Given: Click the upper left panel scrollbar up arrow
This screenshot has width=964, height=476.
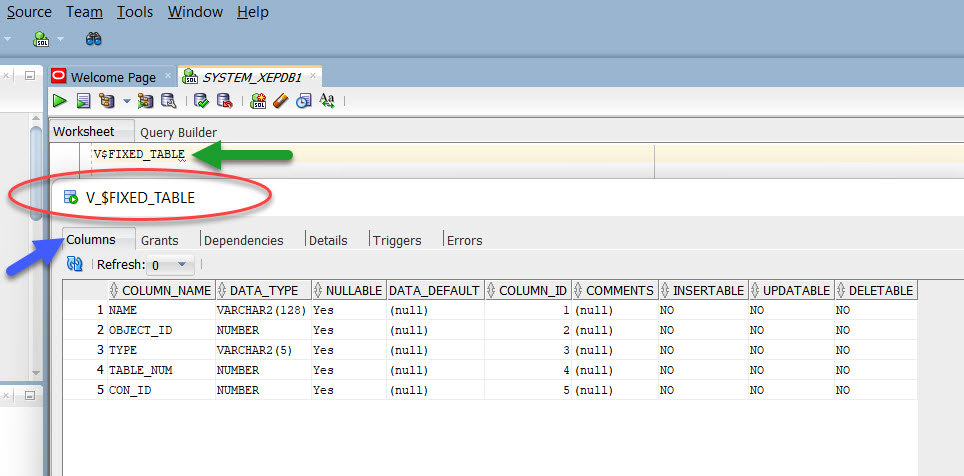Looking at the screenshot, I should 36,118.
